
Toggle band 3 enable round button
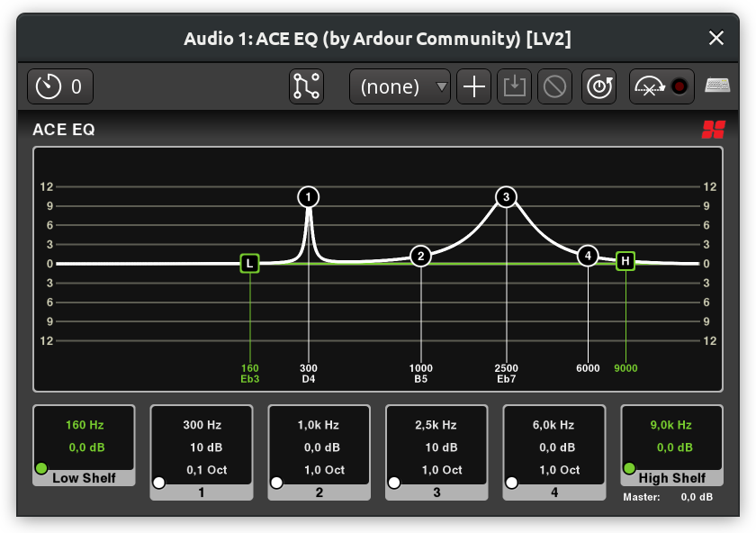click(394, 483)
